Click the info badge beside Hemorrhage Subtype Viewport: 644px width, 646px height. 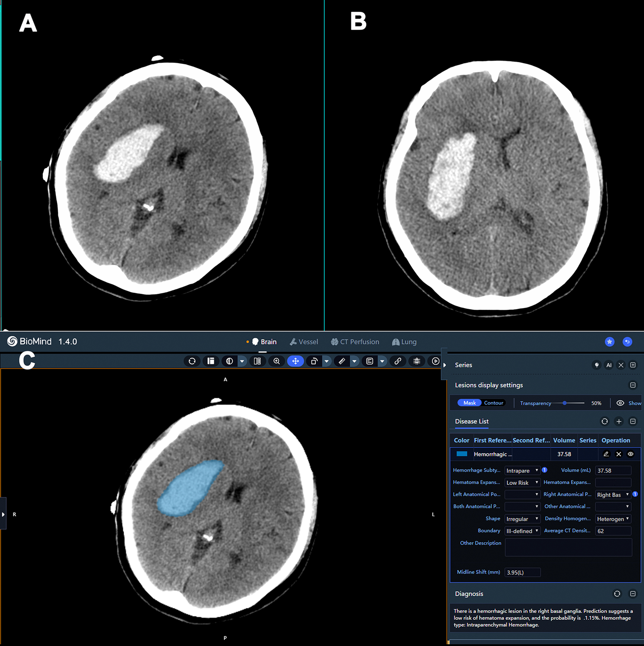point(545,470)
